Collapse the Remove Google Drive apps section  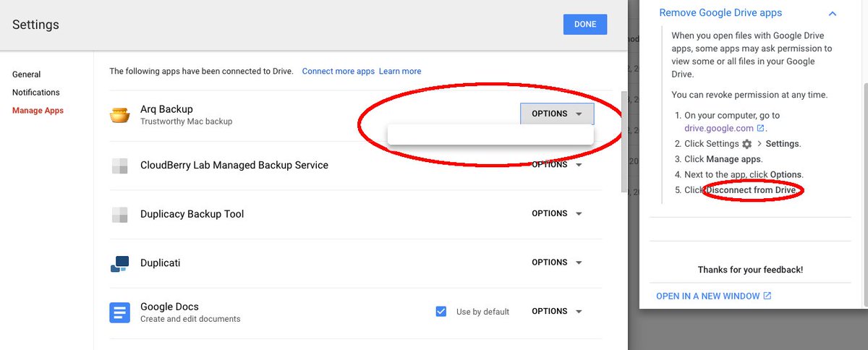833,13
